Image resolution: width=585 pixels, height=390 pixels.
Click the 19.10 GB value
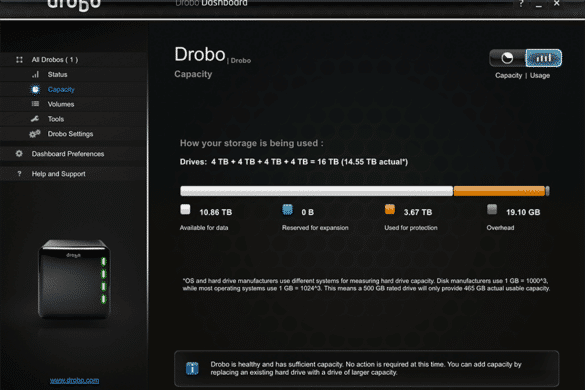coord(523,212)
